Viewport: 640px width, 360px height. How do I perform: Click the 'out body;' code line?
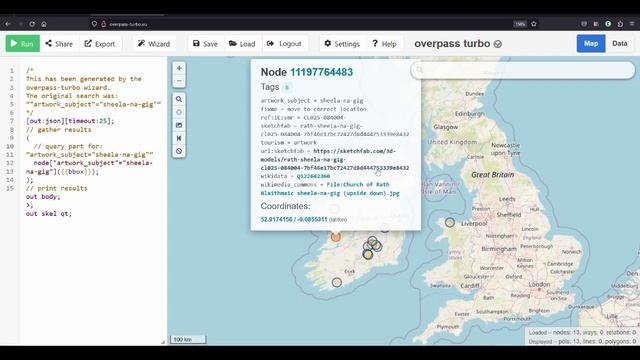(x=43, y=197)
